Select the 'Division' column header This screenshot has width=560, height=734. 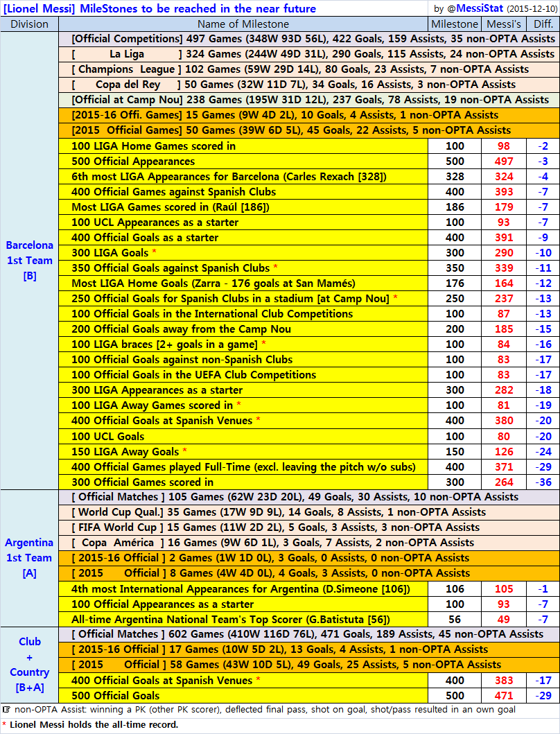pos(30,24)
